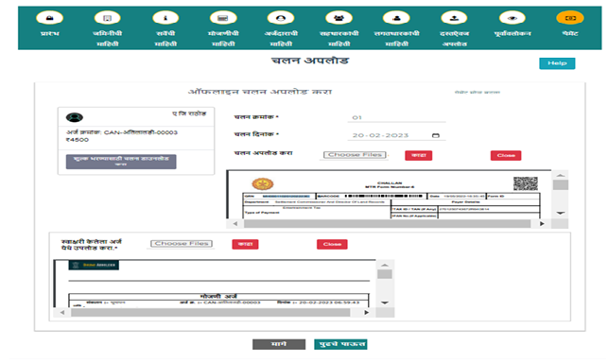608x364 pixels.
Task: Open the दस्तऐवज अपलोड (document upload) step icon
Action: [454, 18]
